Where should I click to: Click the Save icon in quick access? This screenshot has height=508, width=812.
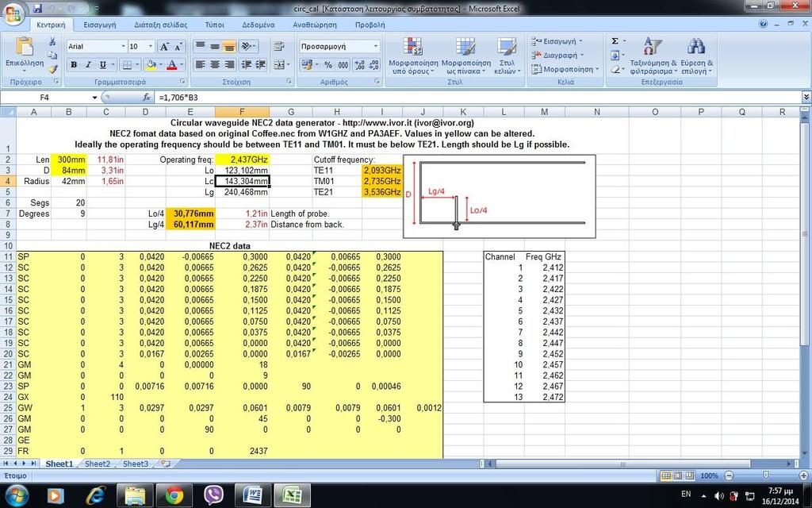[37, 8]
